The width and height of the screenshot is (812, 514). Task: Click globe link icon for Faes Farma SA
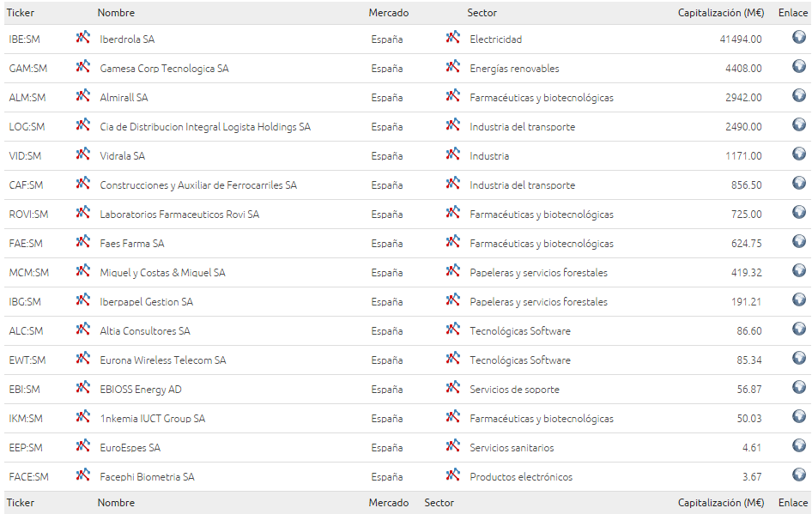click(x=799, y=241)
